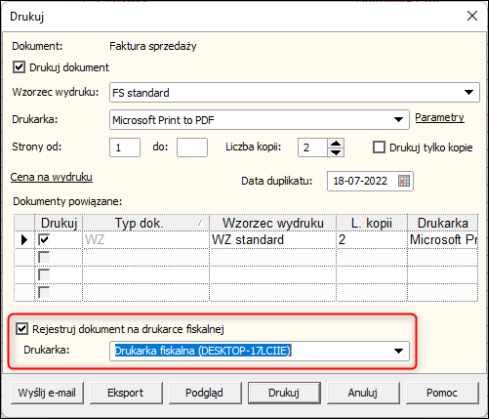Select the WZ standard table cell

tap(273, 240)
